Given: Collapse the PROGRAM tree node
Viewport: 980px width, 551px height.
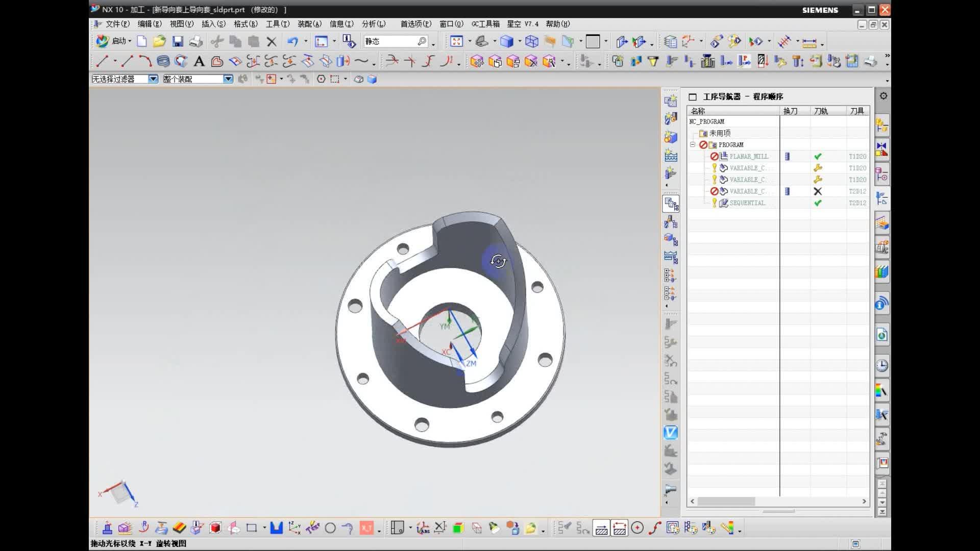Looking at the screenshot, I should coord(693,145).
